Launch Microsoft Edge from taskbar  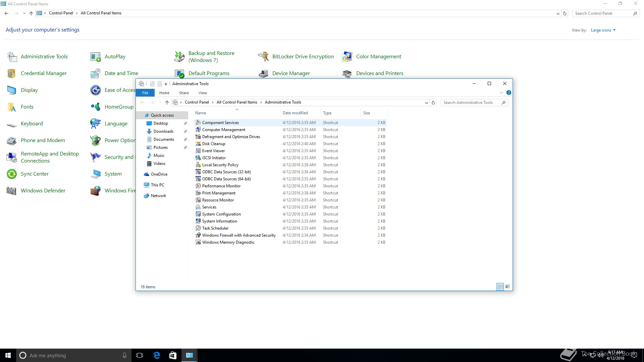coord(157,355)
